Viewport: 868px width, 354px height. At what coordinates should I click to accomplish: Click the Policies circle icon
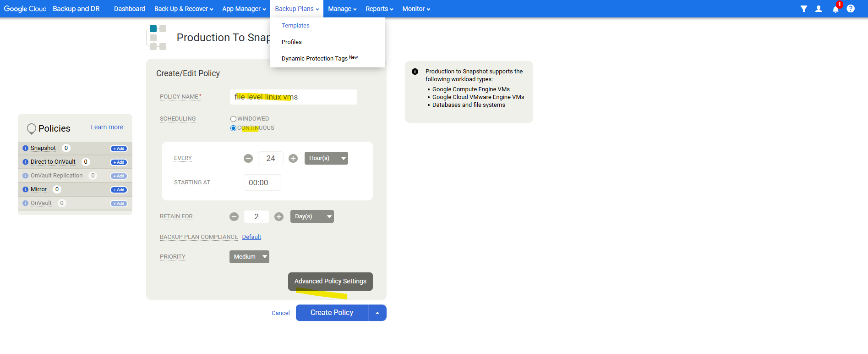32,129
